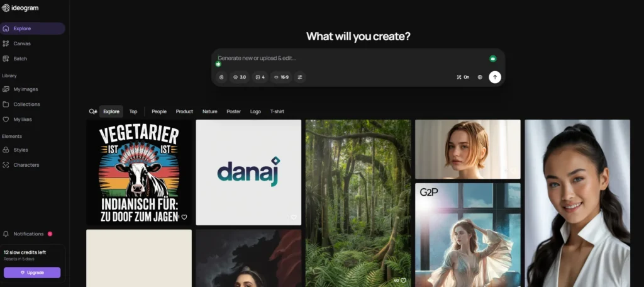Open the Explore page in sidebar
644x287 pixels.
coord(33,28)
